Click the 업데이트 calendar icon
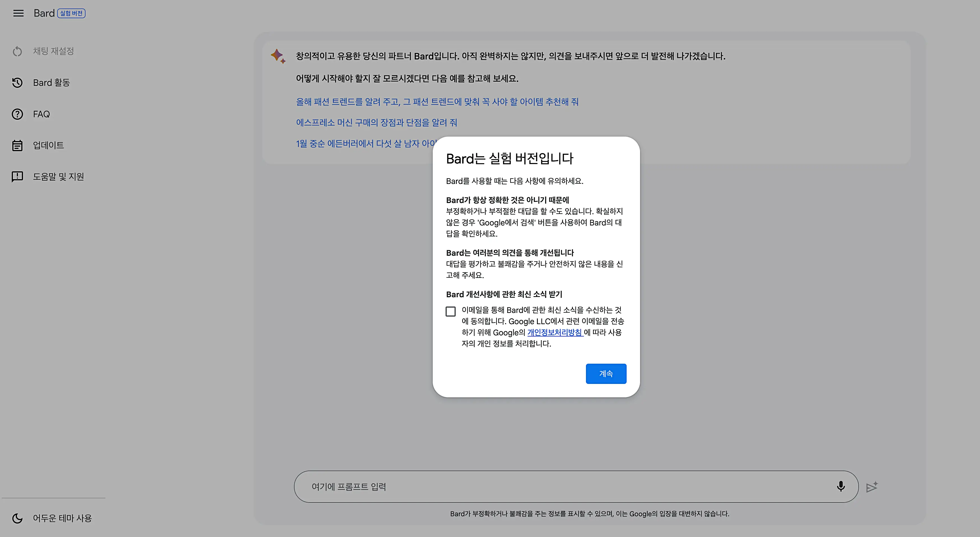 point(17,145)
